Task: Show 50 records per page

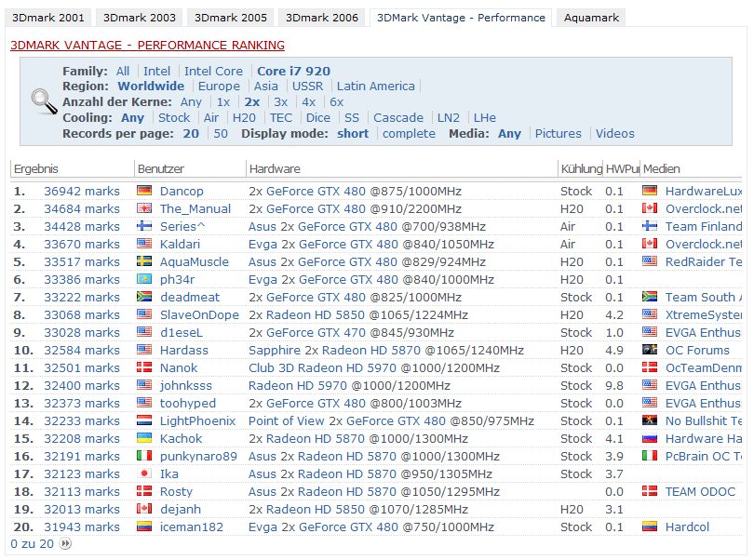Action: point(221,134)
